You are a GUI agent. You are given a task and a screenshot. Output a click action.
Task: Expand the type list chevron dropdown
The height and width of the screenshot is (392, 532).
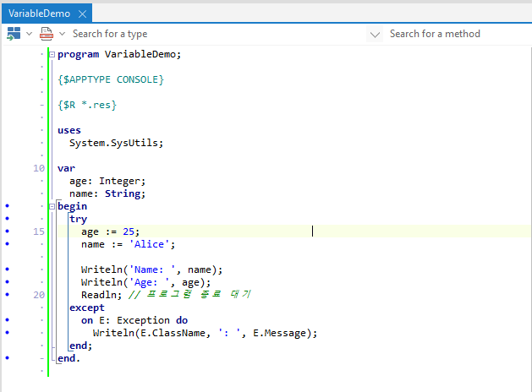375,35
